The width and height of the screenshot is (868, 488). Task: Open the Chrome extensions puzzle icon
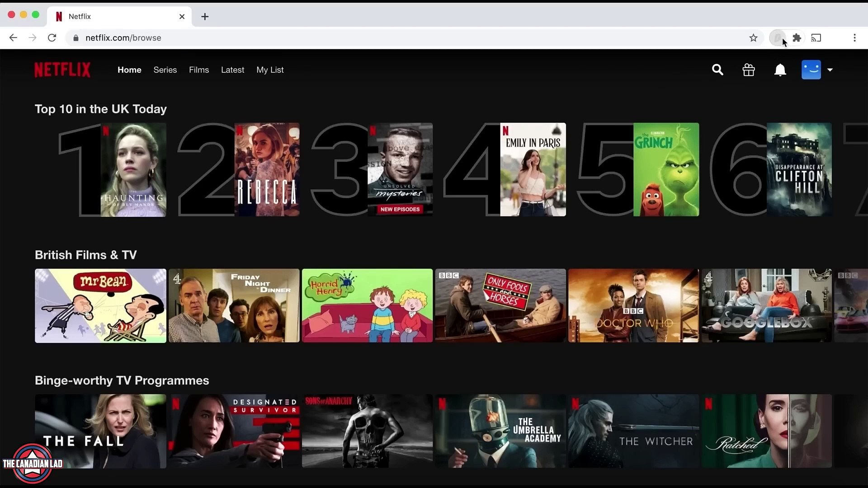click(797, 38)
